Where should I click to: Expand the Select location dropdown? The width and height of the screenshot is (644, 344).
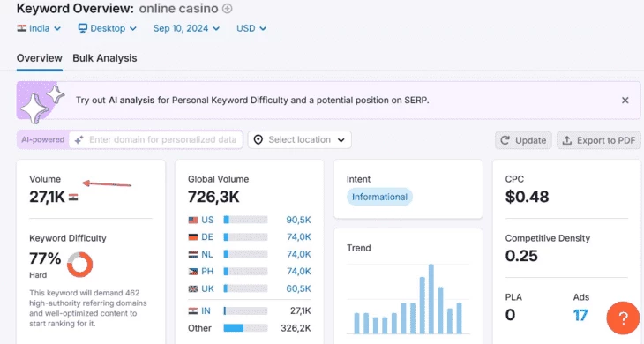coord(299,140)
